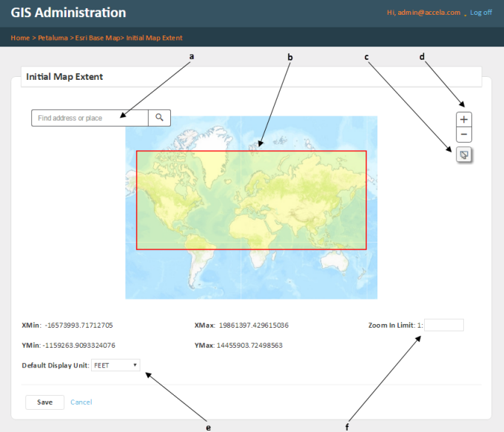The height and width of the screenshot is (432, 504).
Task: Open the Default Display Unit dropdown
Action: click(x=115, y=365)
